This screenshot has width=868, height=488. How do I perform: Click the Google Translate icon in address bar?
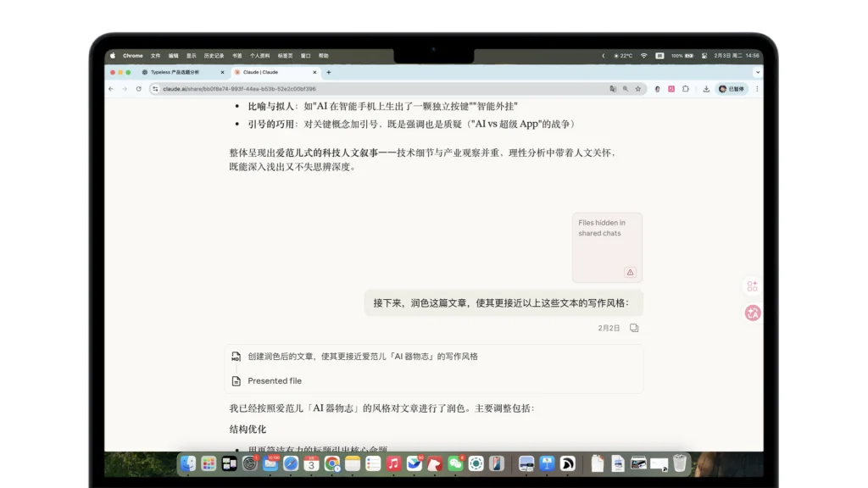tap(613, 88)
